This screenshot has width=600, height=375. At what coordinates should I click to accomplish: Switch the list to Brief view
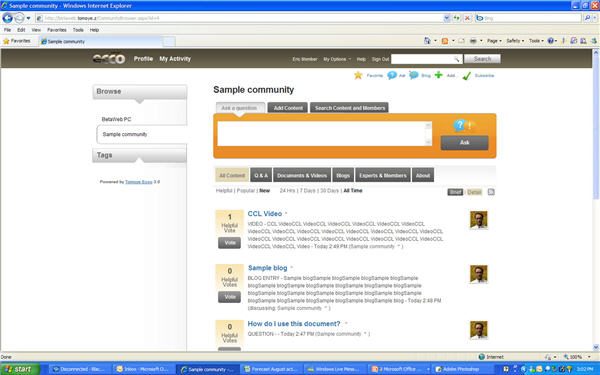[x=455, y=192]
